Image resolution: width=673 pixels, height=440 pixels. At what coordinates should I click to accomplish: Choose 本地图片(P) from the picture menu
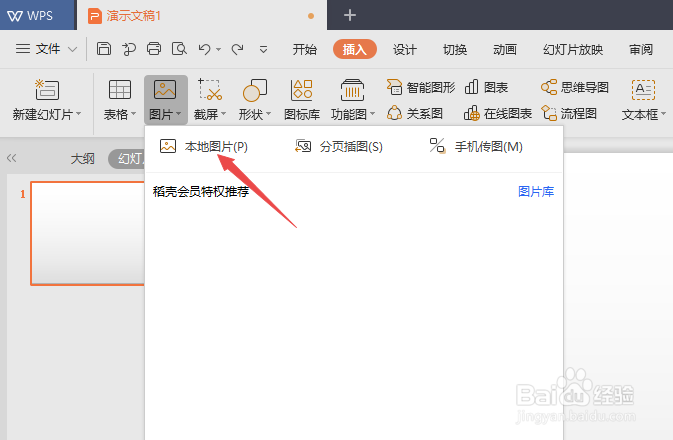[x=204, y=146]
